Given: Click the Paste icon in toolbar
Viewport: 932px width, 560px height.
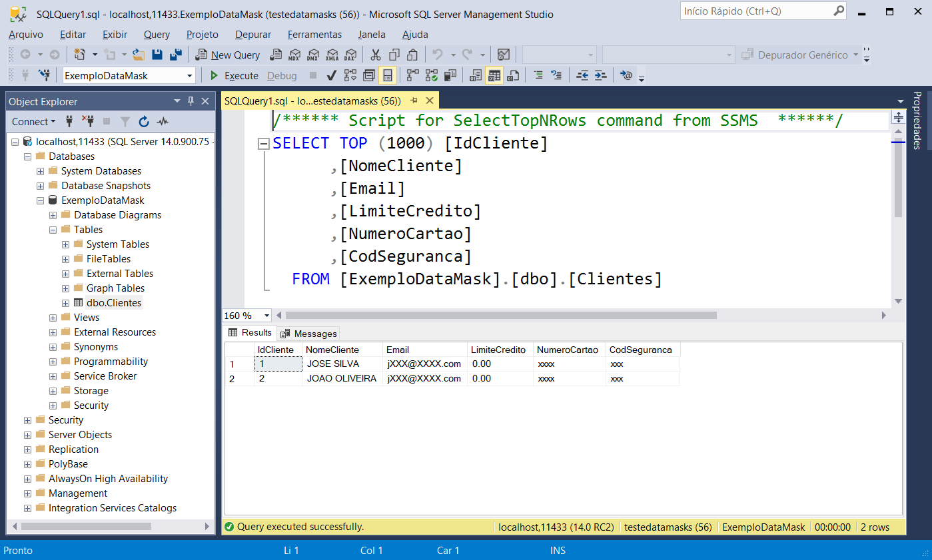Looking at the screenshot, I should (x=413, y=55).
